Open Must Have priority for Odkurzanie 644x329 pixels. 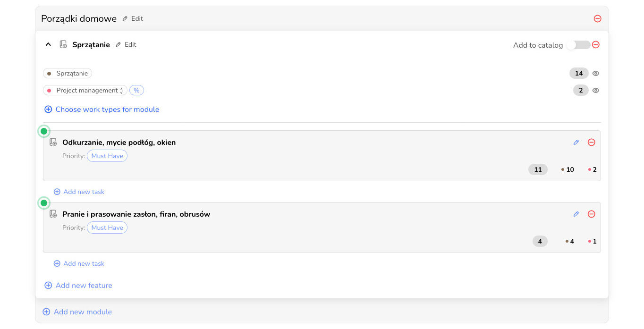pos(107,156)
